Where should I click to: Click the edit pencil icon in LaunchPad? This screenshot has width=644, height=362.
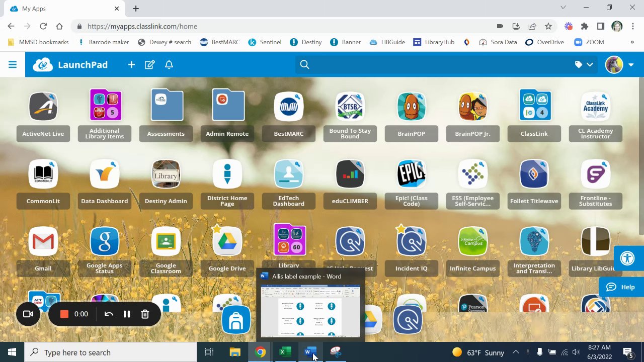(x=149, y=64)
